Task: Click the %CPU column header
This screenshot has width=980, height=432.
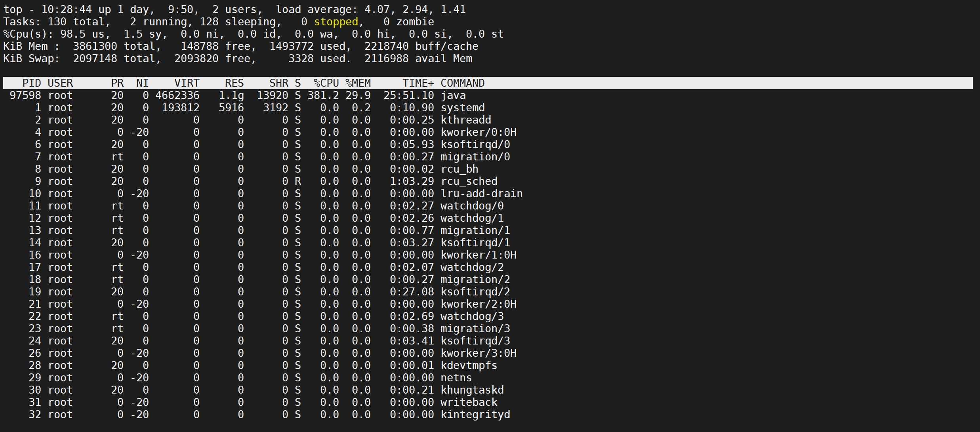Action: coord(326,83)
